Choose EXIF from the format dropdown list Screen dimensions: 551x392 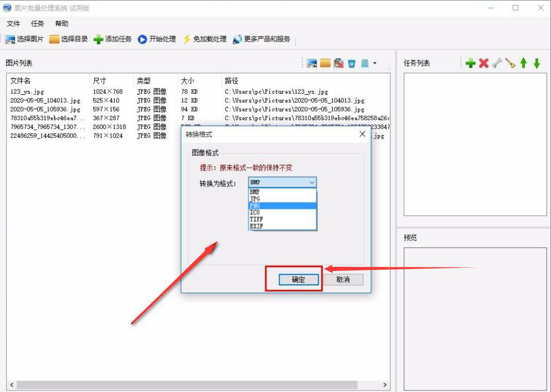coord(283,226)
